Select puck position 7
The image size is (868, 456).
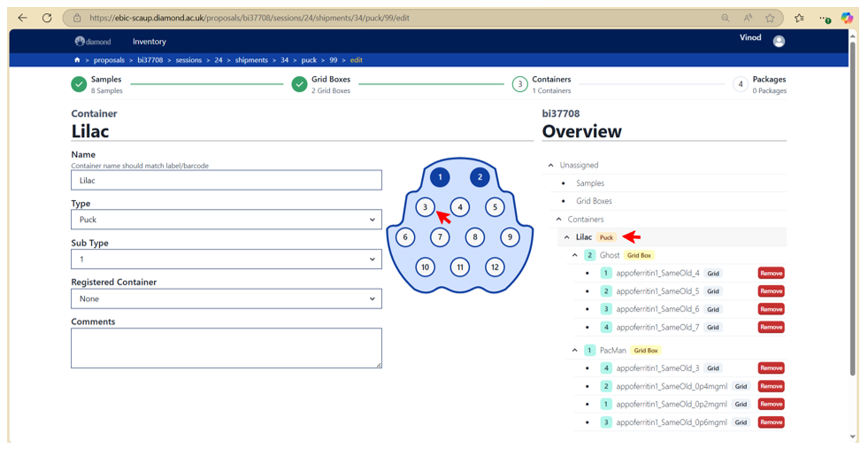click(440, 237)
